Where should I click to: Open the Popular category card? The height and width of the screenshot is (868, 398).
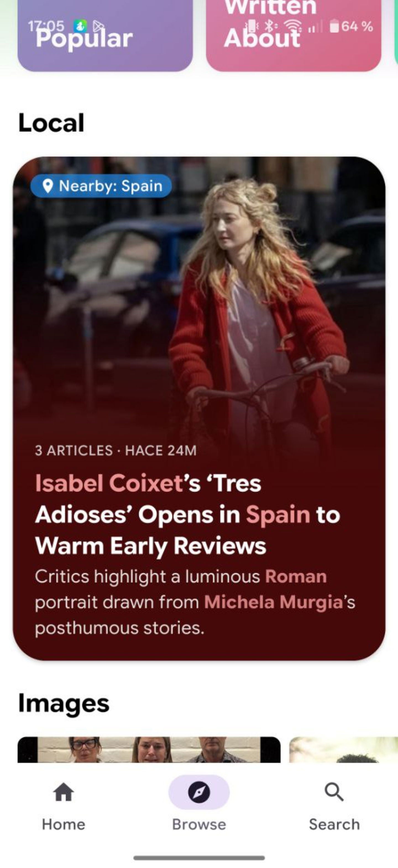point(105,35)
